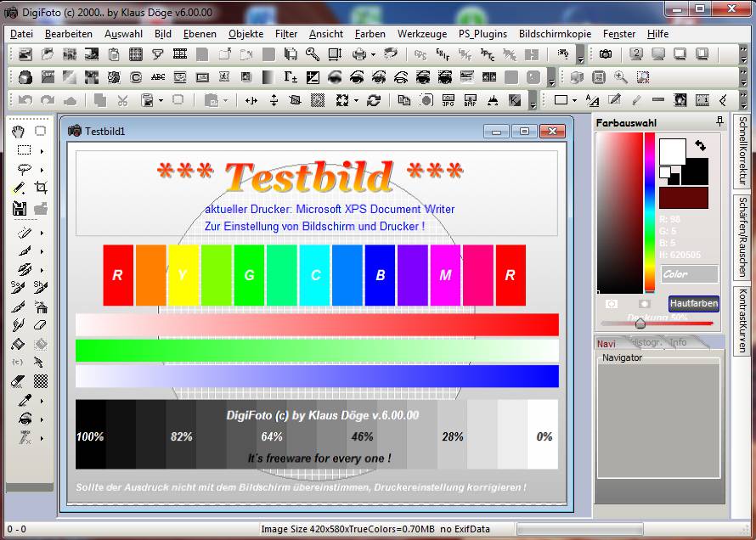
Task: Select the Lasso tool
Action: point(24,166)
